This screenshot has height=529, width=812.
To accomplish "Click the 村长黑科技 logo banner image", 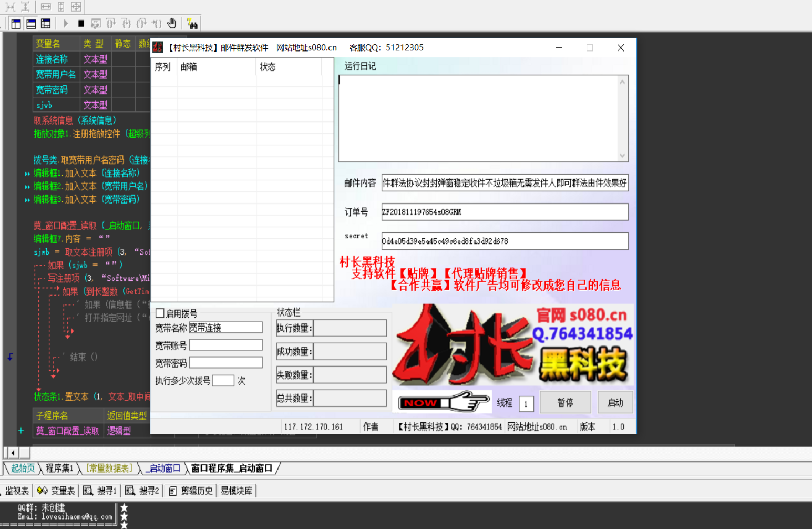I will click(x=513, y=344).
